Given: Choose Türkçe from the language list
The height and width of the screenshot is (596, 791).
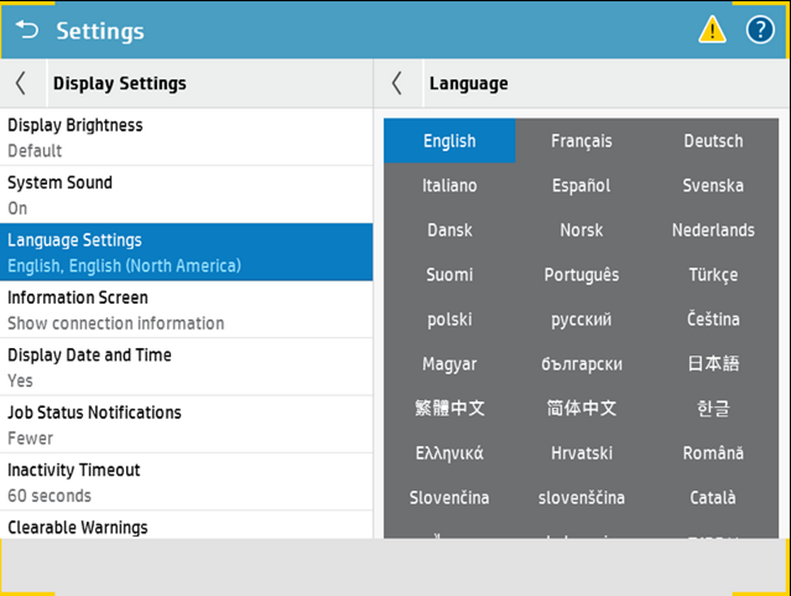Looking at the screenshot, I should click(x=713, y=275).
